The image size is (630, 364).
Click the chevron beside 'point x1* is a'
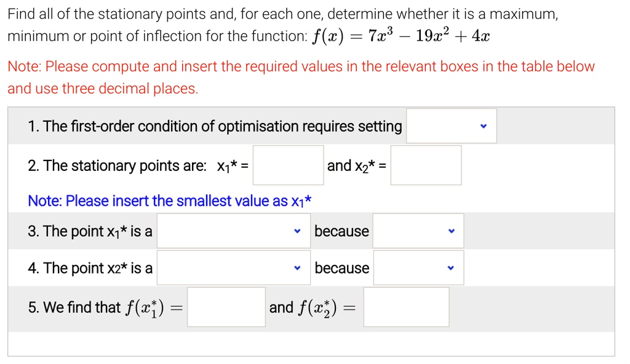pyautogui.click(x=298, y=230)
